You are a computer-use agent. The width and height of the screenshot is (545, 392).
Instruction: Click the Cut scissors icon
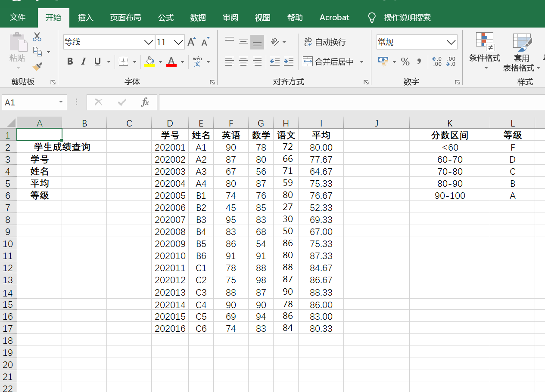pyautogui.click(x=37, y=37)
